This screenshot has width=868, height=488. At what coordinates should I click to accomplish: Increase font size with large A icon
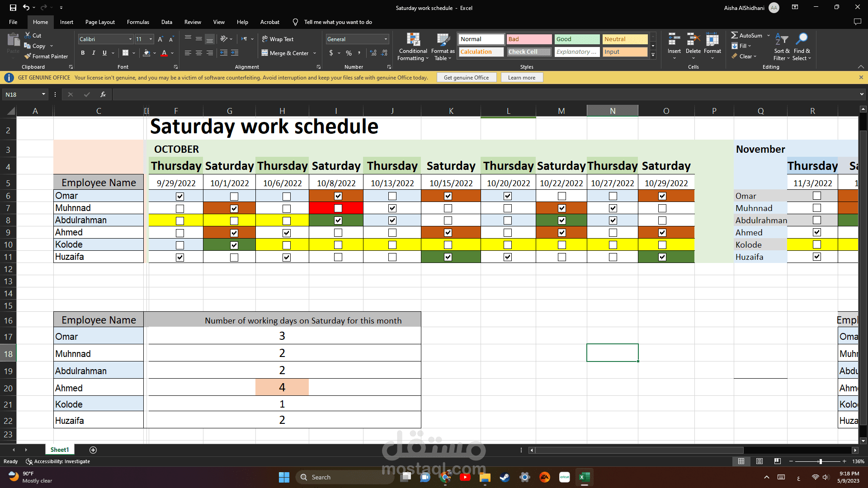[x=160, y=39]
